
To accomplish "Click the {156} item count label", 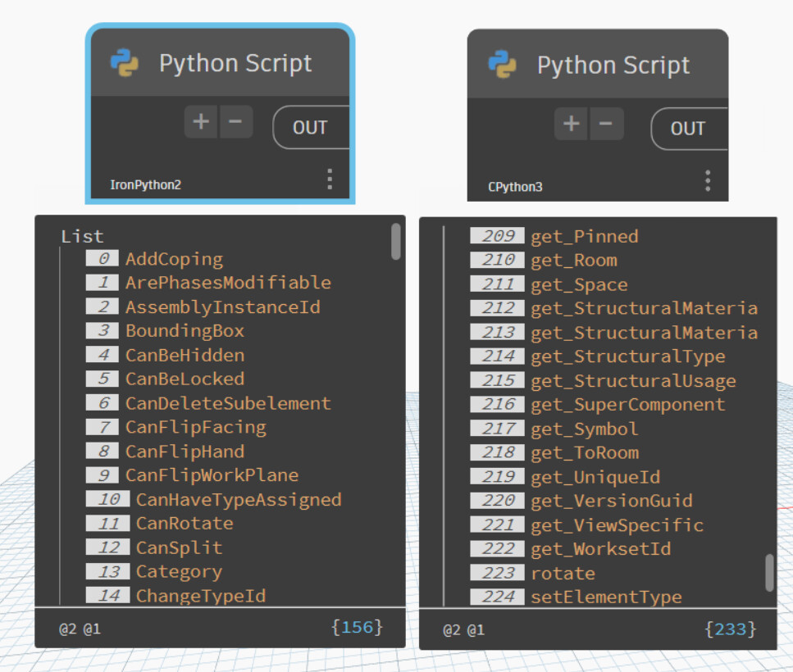I will [x=357, y=628].
